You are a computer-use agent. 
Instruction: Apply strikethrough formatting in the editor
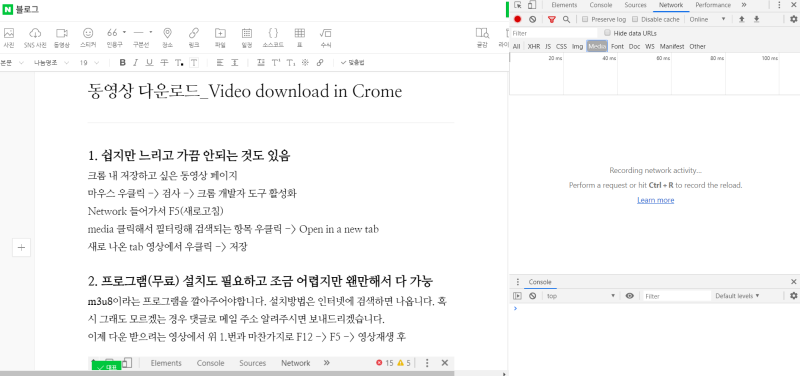[x=164, y=63]
